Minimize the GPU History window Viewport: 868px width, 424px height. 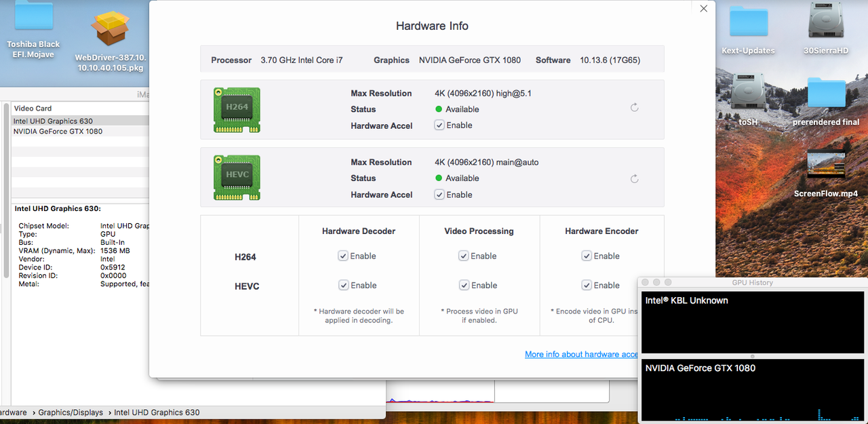656,282
